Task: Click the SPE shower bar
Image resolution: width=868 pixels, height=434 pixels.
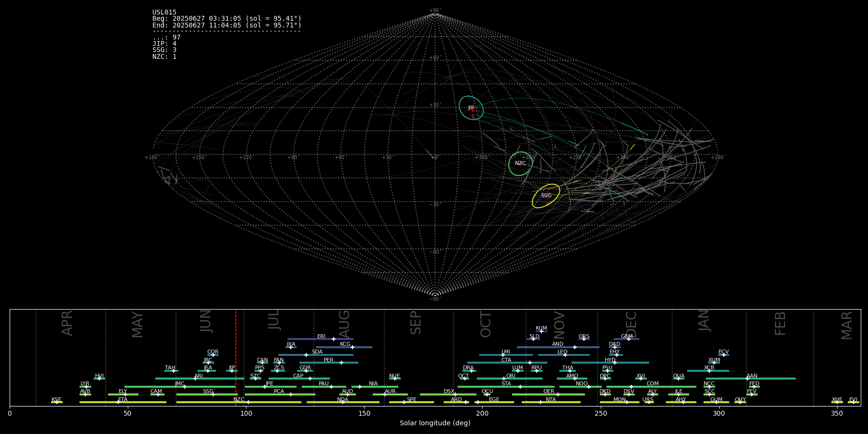Action: coord(411,402)
